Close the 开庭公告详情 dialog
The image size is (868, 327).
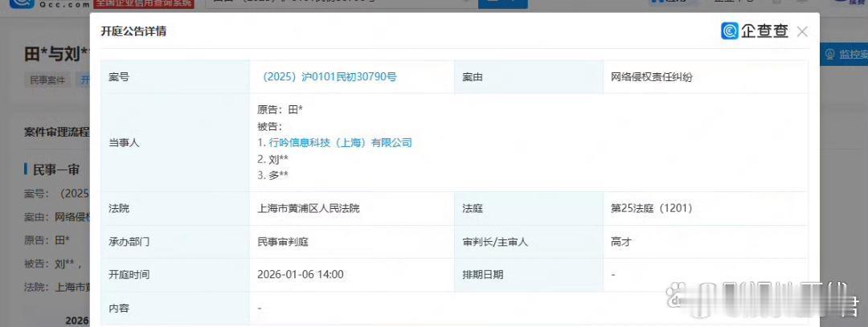pyautogui.click(x=802, y=32)
